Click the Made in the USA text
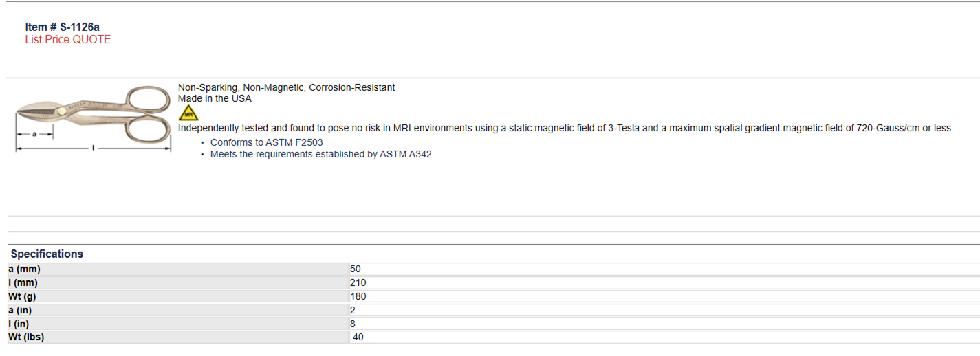 (x=215, y=98)
